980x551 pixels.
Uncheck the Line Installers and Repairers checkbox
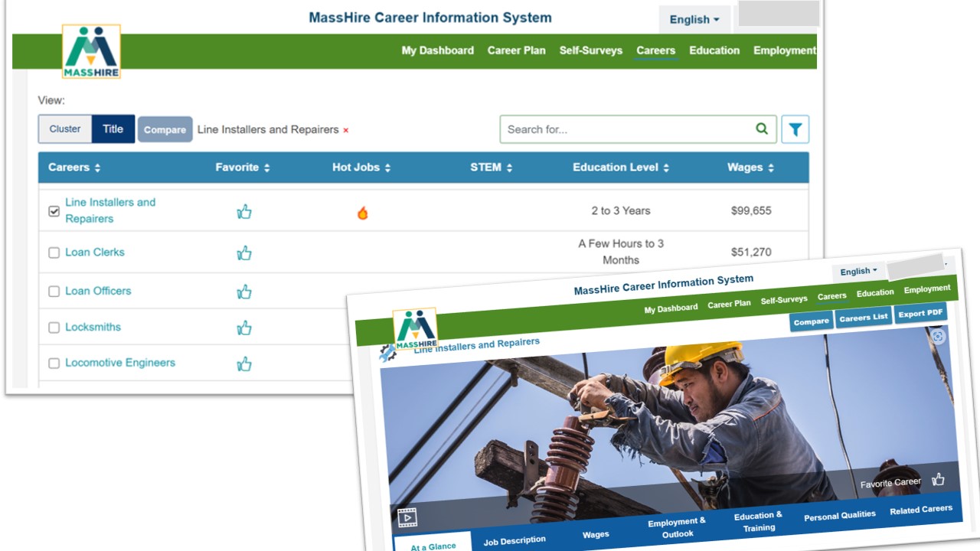click(x=54, y=211)
